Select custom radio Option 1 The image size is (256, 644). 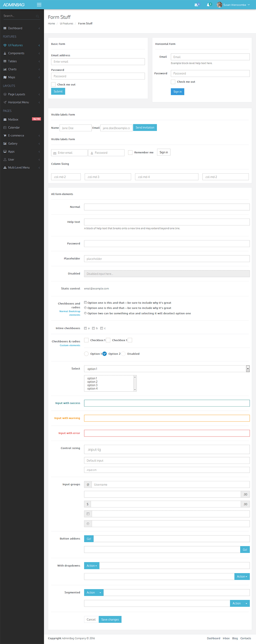point(86,354)
